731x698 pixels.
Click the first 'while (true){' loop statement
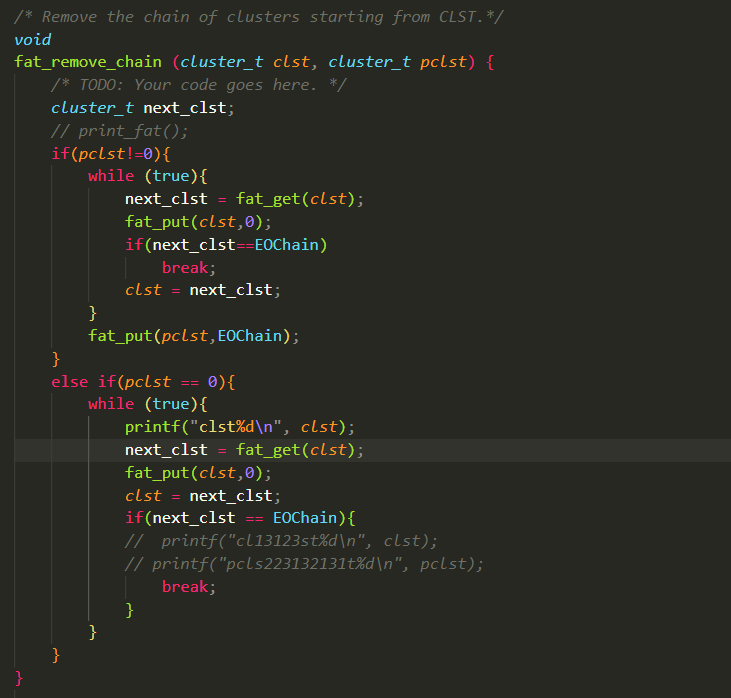tap(147, 176)
